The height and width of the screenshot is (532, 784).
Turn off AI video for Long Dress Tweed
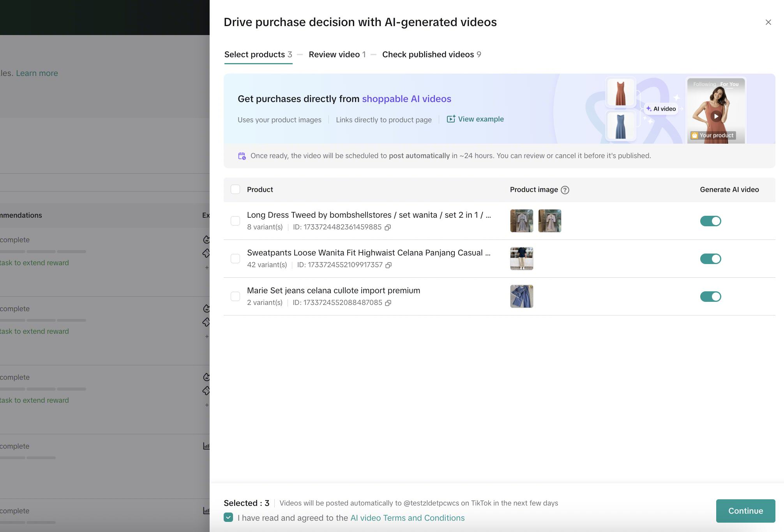pos(710,221)
